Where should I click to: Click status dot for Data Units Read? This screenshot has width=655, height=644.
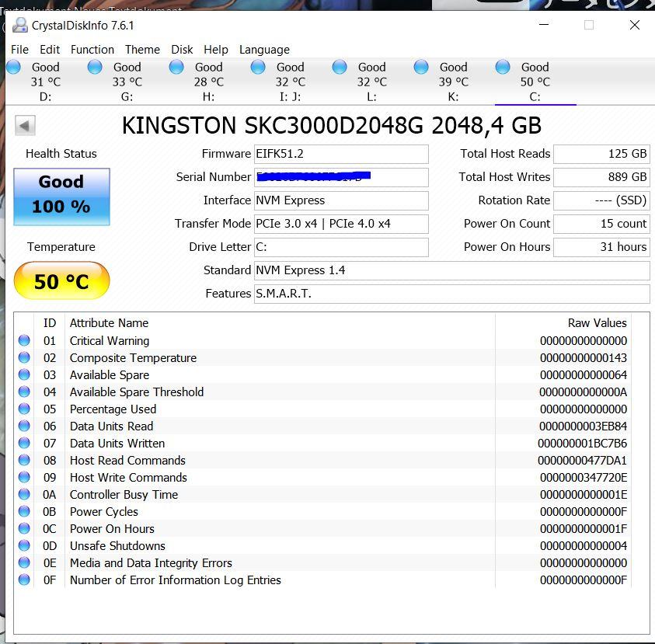pyautogui.click(x=24, y=426)
